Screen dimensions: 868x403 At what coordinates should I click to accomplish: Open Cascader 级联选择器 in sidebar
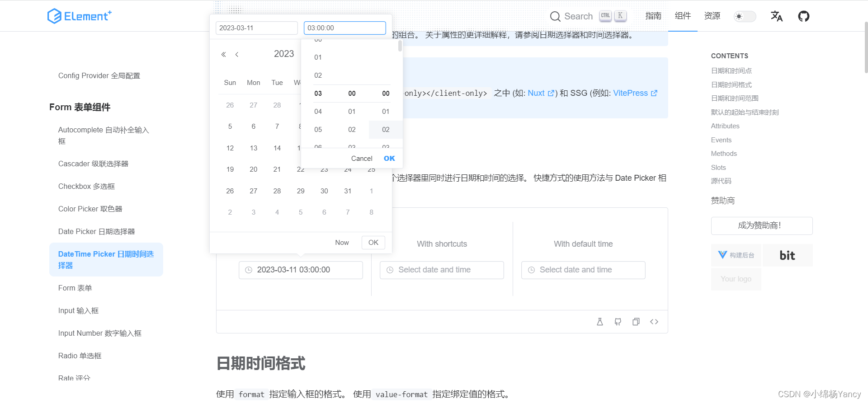pos(93,164)
